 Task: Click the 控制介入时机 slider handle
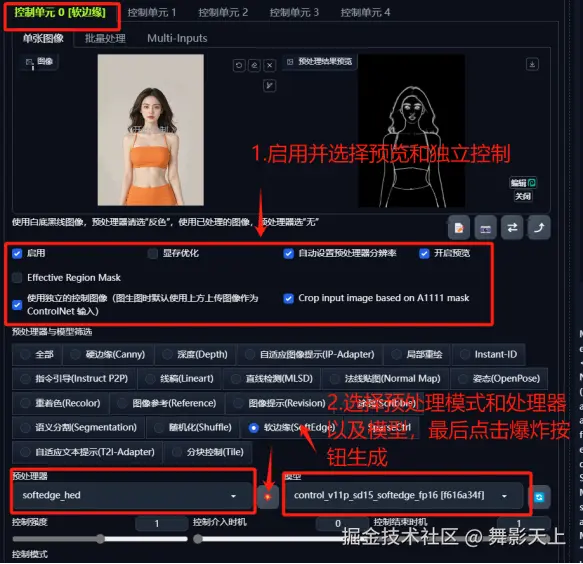point(198,539)
